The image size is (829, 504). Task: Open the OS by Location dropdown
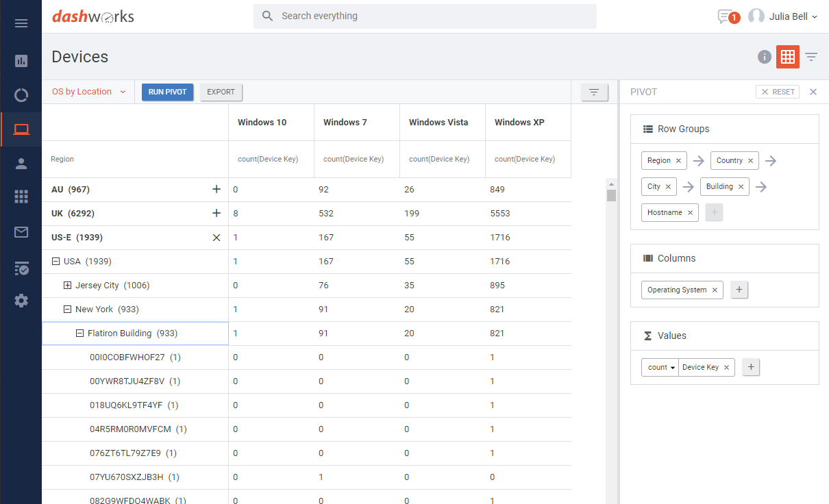89,92
